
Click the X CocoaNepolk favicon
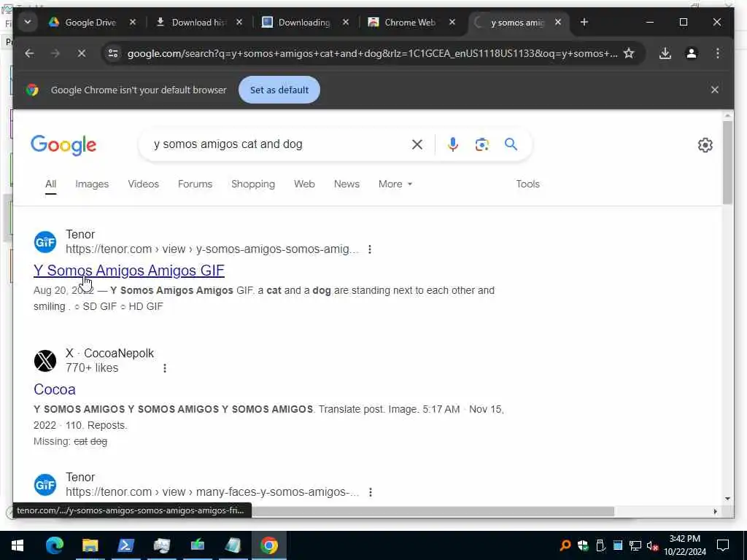(45, 361)
